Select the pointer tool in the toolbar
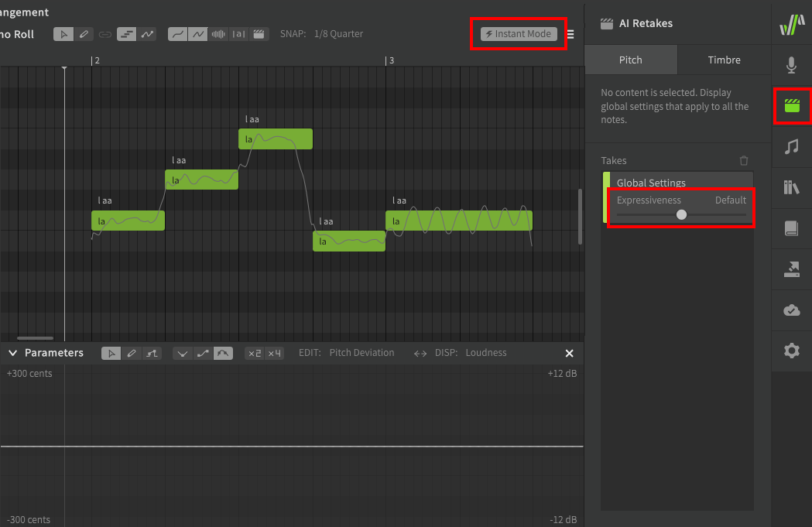 pyautogui.click(x=63, y=33)
